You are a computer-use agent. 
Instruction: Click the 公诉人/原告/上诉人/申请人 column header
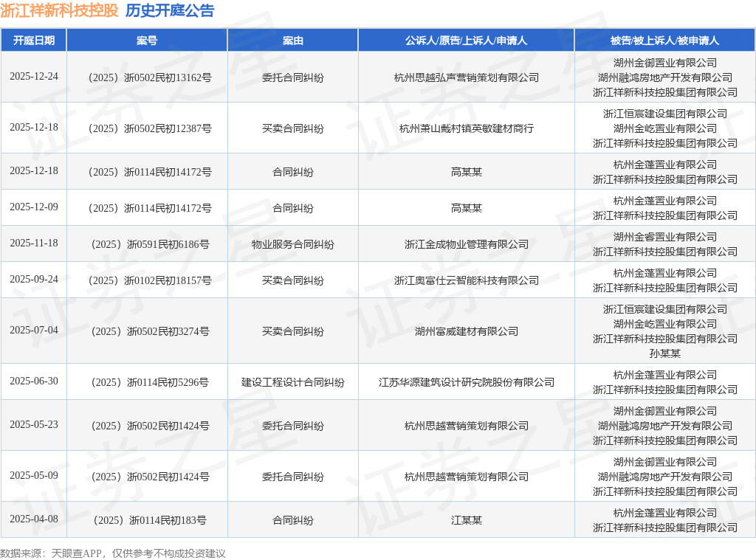(x=467, y=41)
